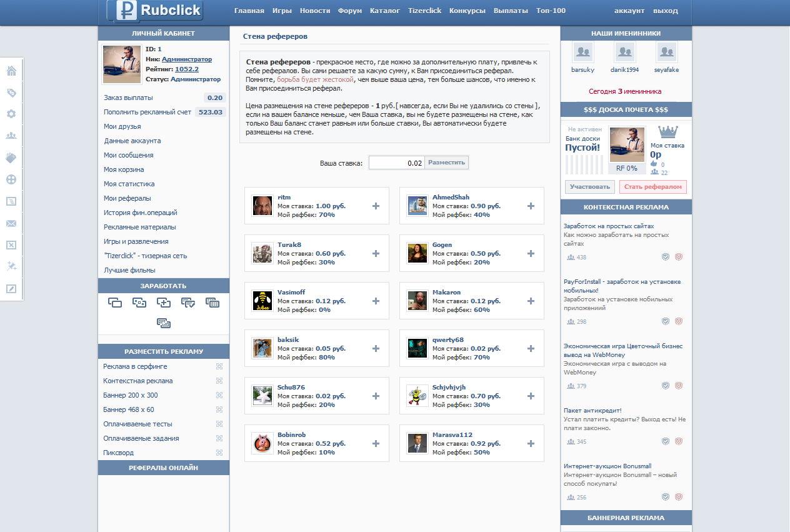Click the icon beside Баннер 468 x 60
This screenshot has height=532, width=790.
pyautogui.click(x=219, y=409)
